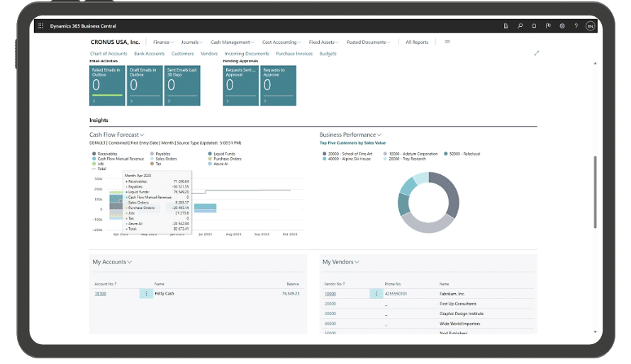Click the expand page diagonal arrows icon
The height and width of the screenshot is (364, 631).
[537, 53]
